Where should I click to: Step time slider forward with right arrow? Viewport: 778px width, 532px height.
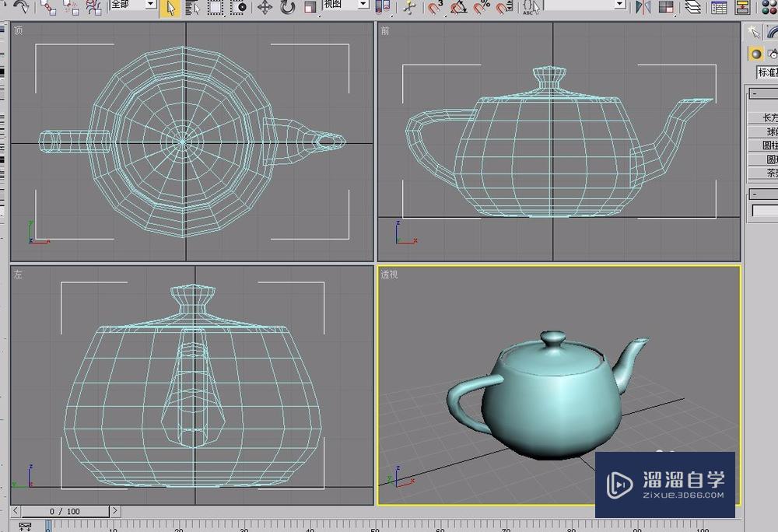(114, 510)
